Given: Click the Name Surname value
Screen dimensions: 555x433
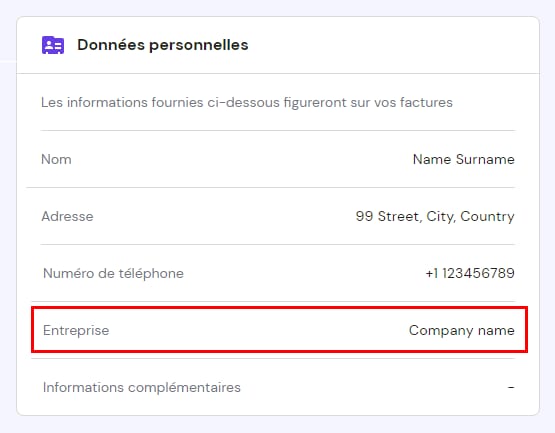Looking at the screenshot, I should click(x=464, y=159).
